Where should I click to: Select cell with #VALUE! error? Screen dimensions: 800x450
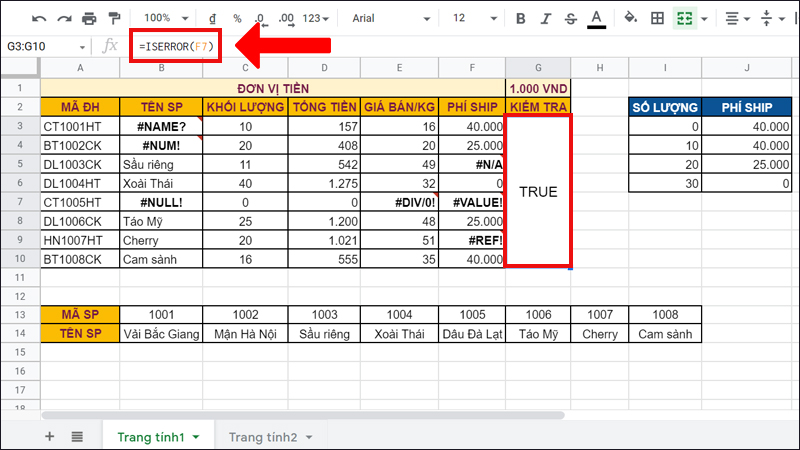tap(472, 202)
